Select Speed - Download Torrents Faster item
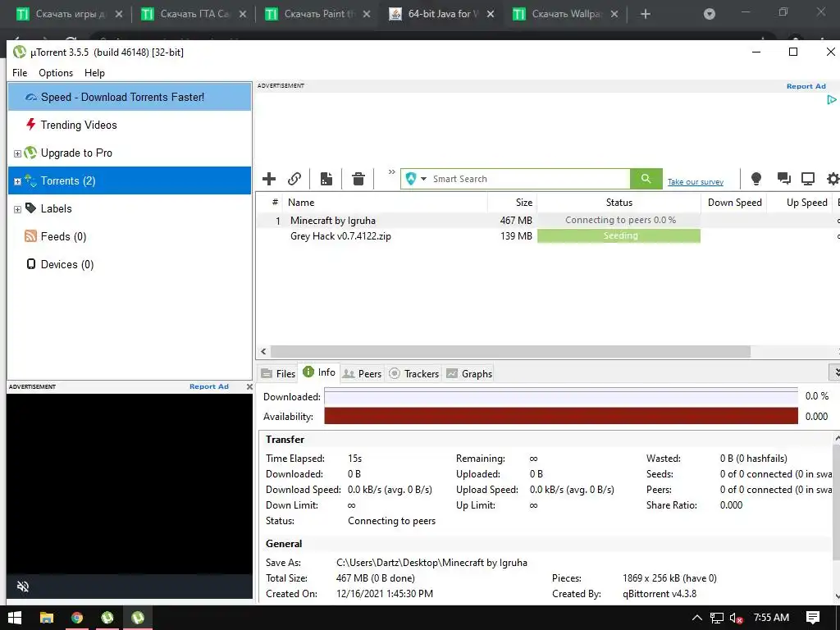 click(130, 97)
